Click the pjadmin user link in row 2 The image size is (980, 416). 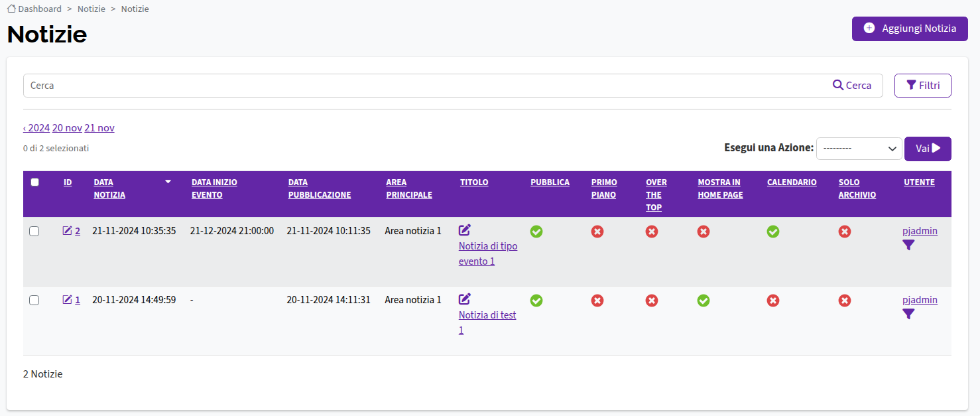click(x=920, y=231)
